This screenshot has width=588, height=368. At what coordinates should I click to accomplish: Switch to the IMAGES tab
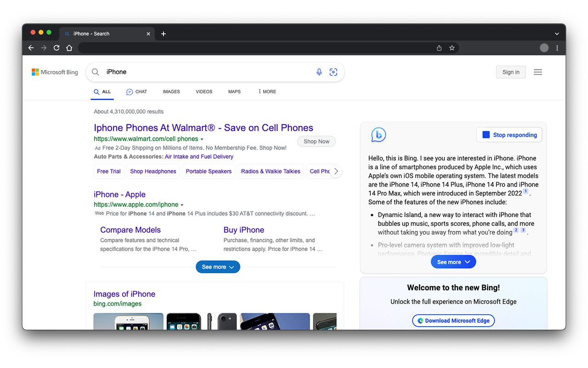pyautogui.click(x=171, y=92)
